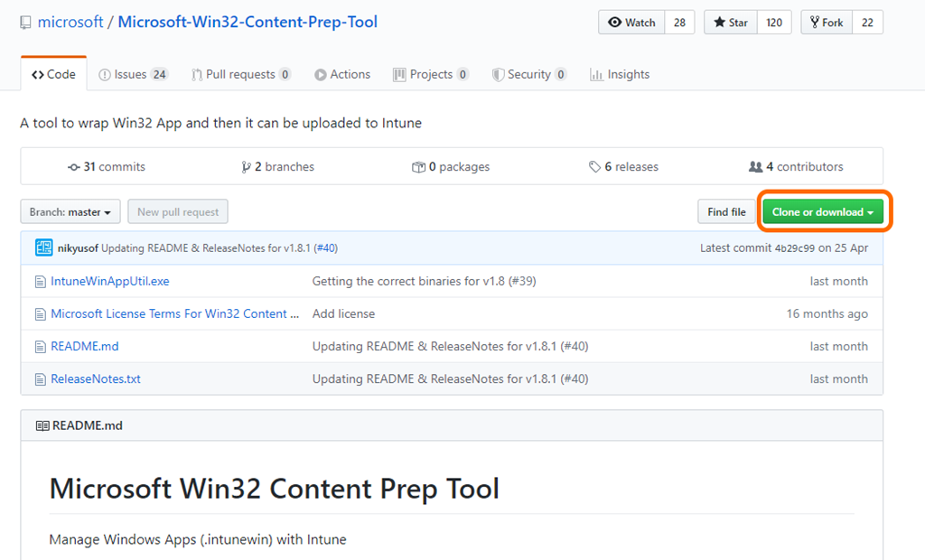Image resolution: width=925 pixels, height=560 pixels.
Task: Click nikyusof's avatar icon
Action: click(43, 247)
